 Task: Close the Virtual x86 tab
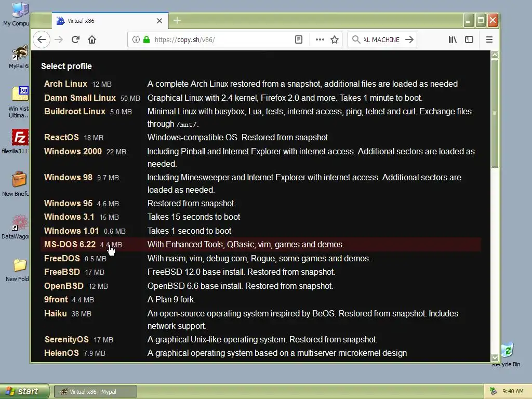coord(159,21)
